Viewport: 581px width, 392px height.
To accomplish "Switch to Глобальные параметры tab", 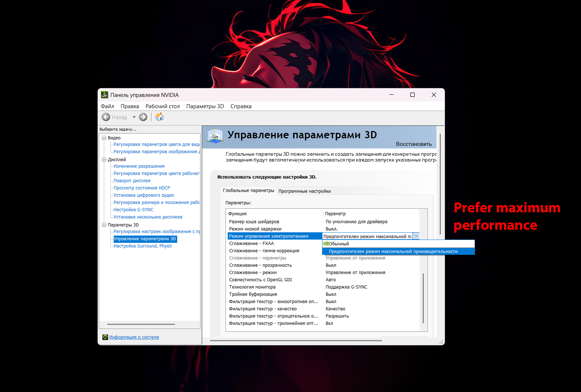I will pyautogui.click(x=248, y=191).
